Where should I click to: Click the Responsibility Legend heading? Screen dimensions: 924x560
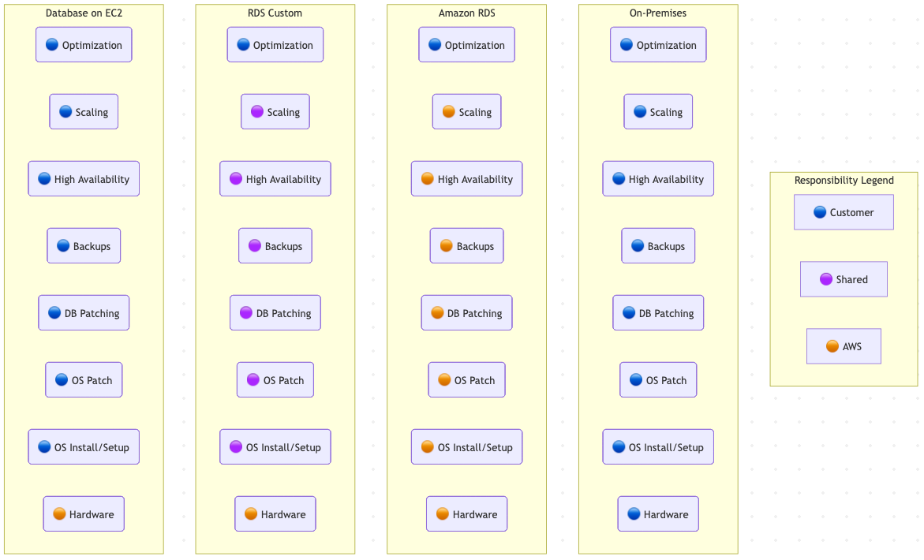tap(844, 181)
